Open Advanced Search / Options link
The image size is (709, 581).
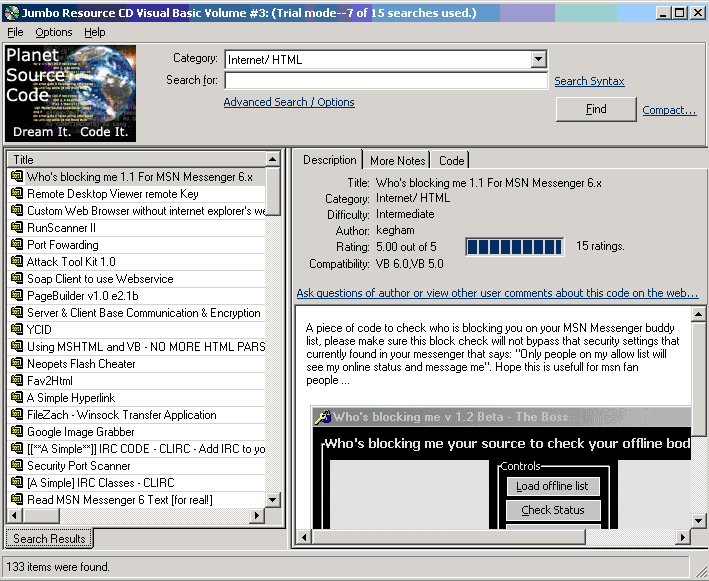289,102
